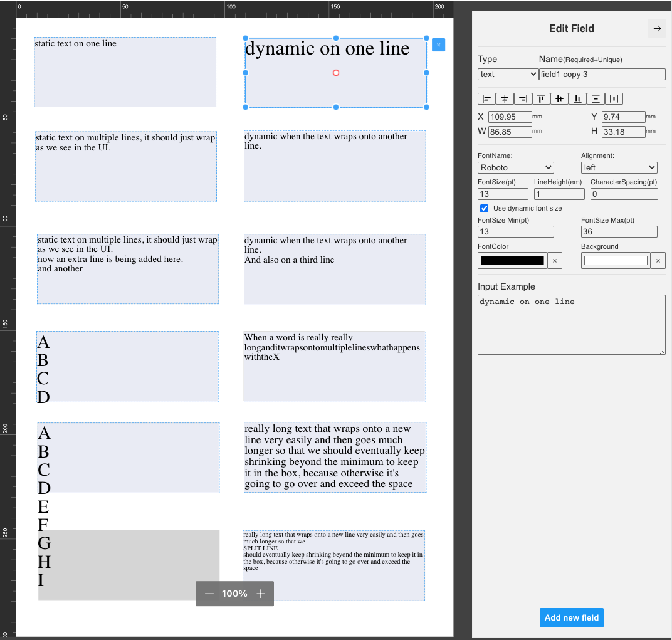Open the Type dropdown showing text
672x640 pixels.
click(508, 74)
